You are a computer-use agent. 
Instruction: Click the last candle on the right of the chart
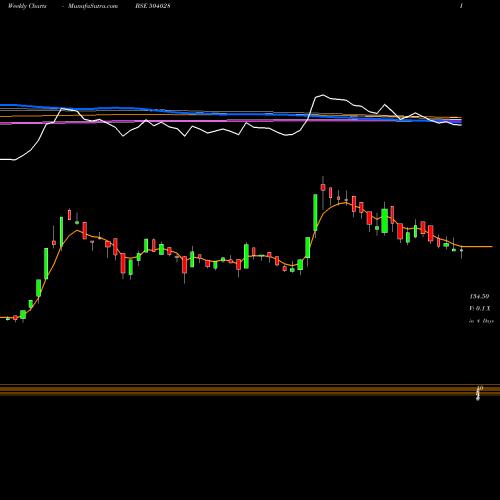coord(461,251)
